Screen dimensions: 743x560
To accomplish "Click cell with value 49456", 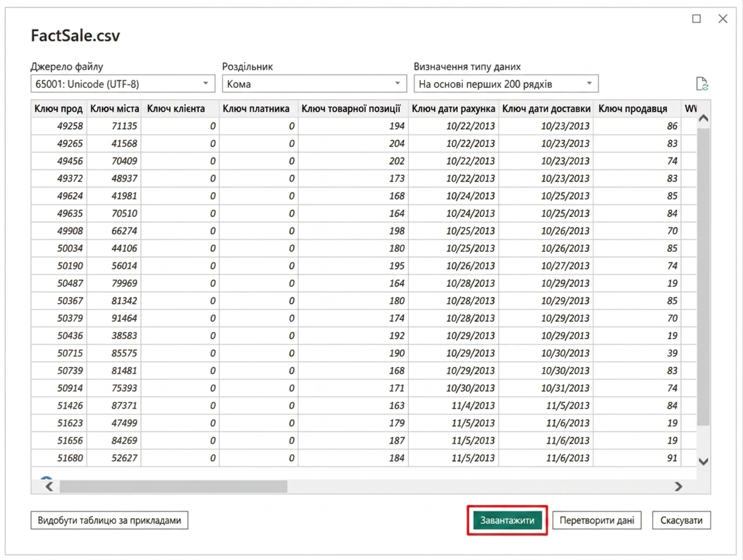I will 59,161.
